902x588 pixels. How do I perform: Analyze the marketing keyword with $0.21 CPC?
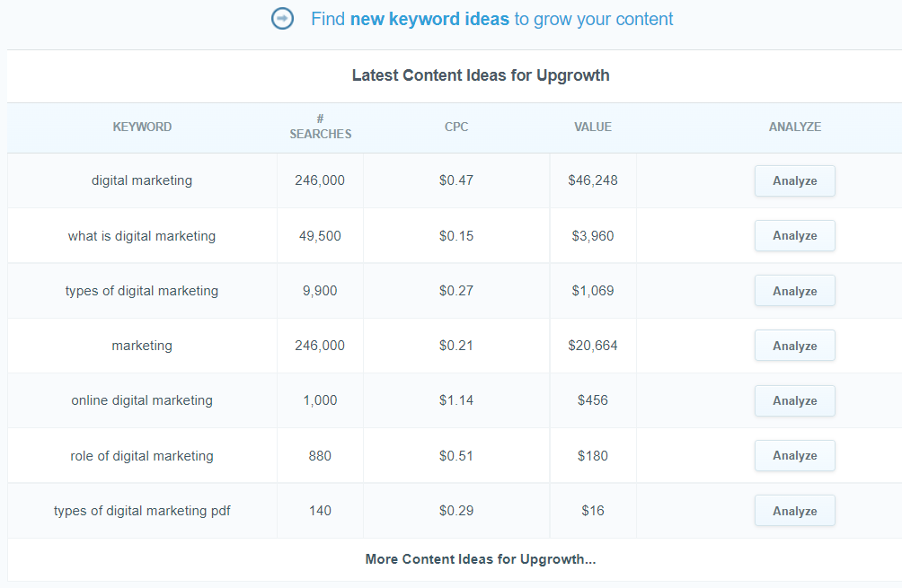(x=795, y=346)
